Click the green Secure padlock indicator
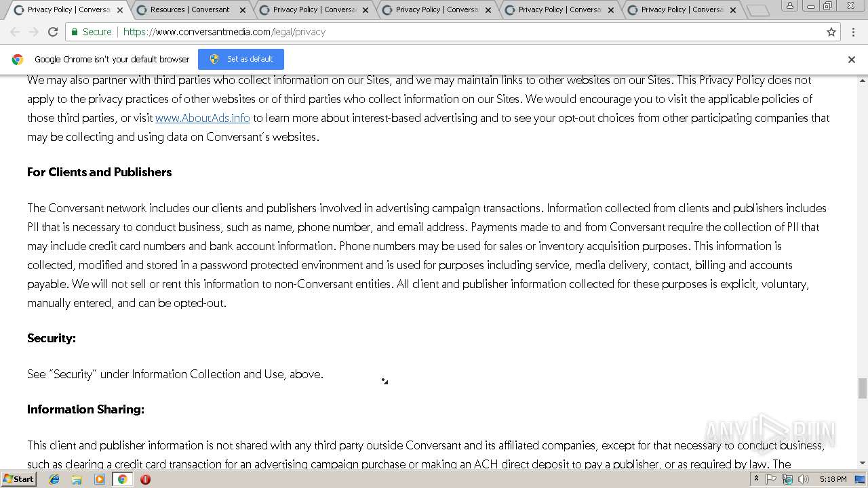Viewport: 868px width, 488px height. pos(92,32)
